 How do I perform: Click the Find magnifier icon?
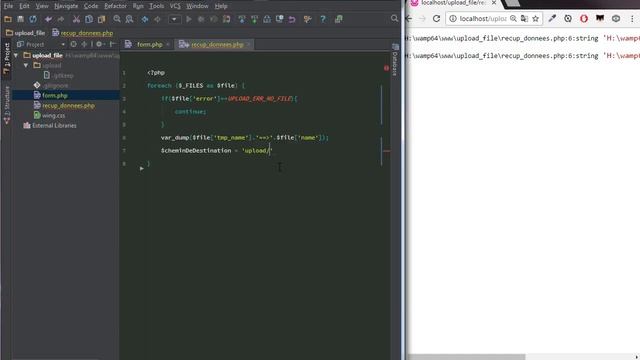click(117, 19)
